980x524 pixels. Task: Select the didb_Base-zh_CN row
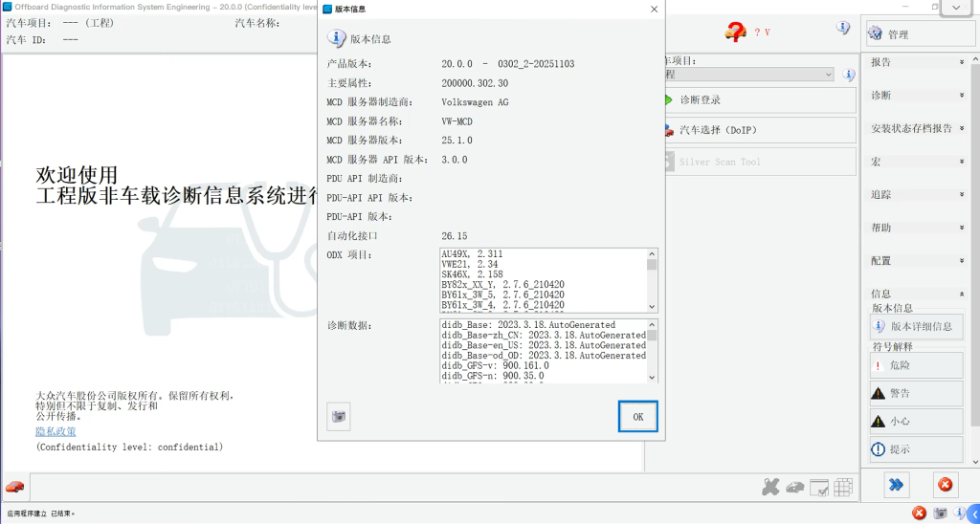pyautogui.click(x=544, y=336)
